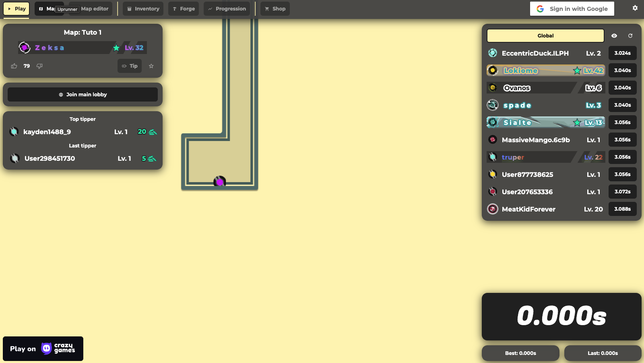Viewport: 644px width, 363px height.
Task: Click EccentricDuck's 3.024s time
Action: click(x=622, y=53)
